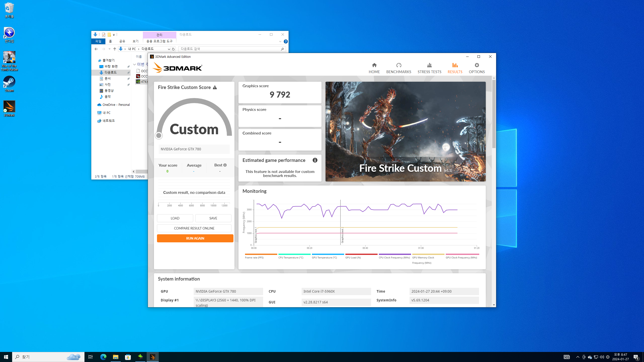The width and height of the screenshot is (644, 362).
Task: Collapse the 이번 주 file group
Action: pos(135,65)
